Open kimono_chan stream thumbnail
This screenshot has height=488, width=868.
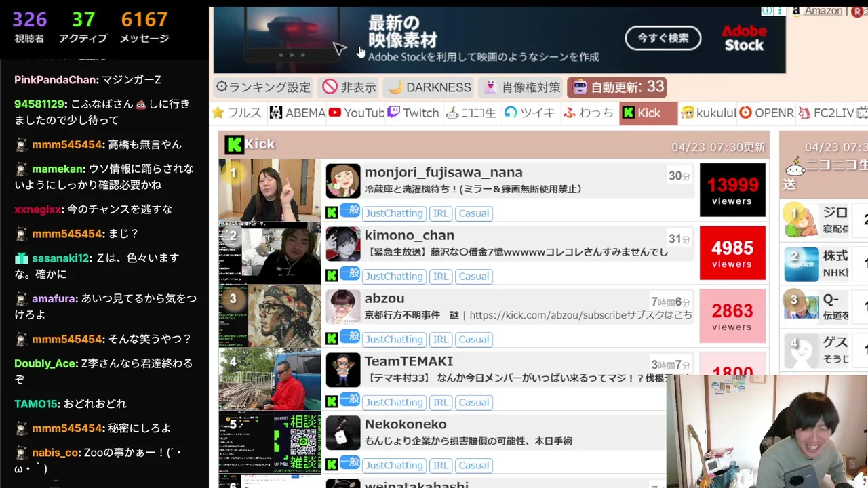tap(269, 253)
